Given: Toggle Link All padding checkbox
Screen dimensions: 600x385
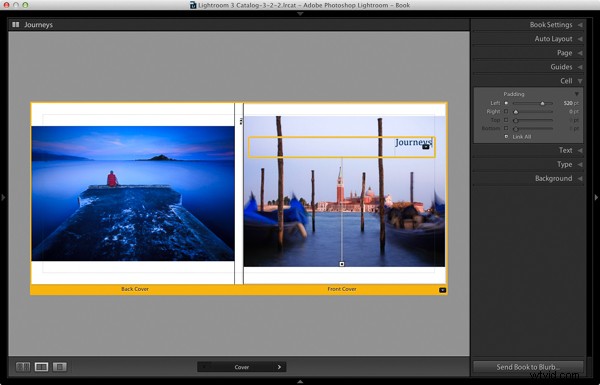Looking at the screenshot, I should (506, 137).
